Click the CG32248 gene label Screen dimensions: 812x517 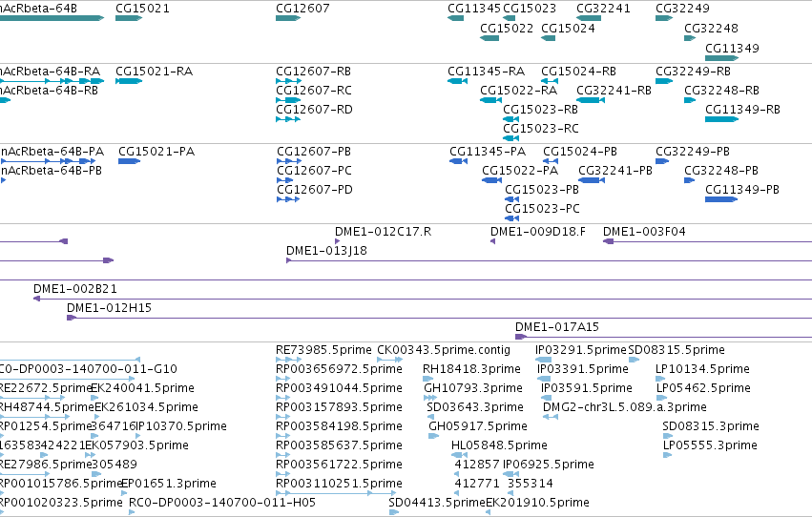point(711,29)
